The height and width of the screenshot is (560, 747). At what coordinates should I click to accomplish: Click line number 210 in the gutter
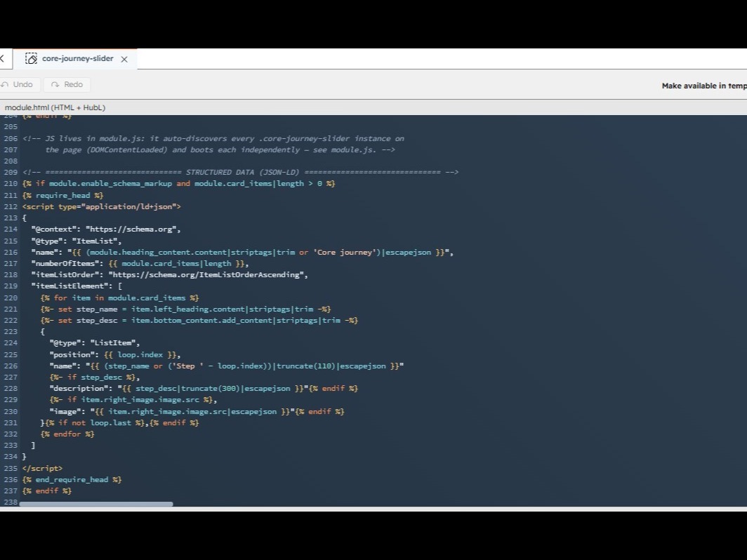point(11,183)
